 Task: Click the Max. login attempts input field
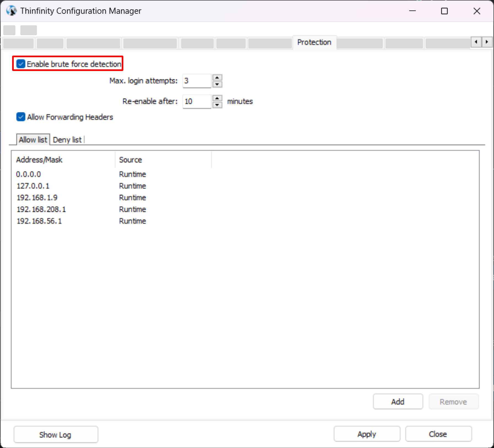(x=197, y=81)
